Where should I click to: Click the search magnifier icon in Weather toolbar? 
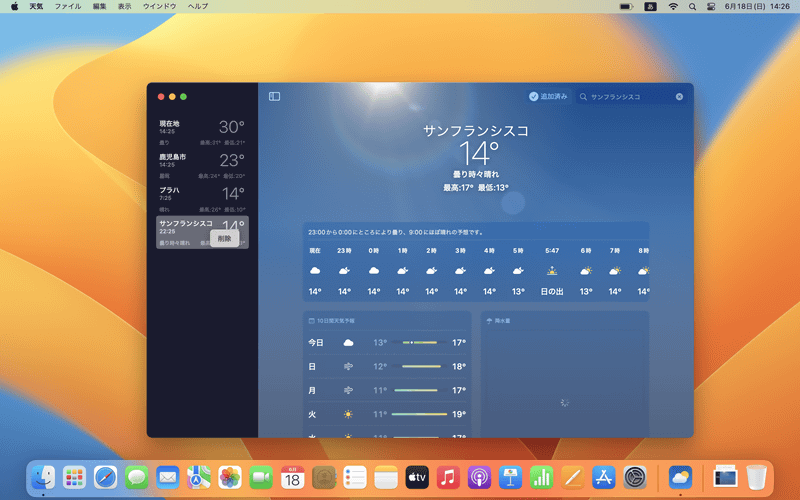point(583,96)
